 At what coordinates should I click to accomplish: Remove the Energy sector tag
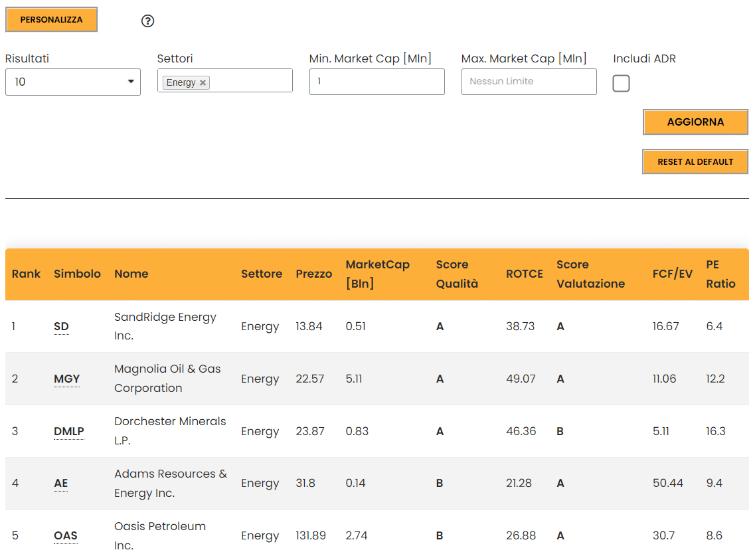[203, 82]
